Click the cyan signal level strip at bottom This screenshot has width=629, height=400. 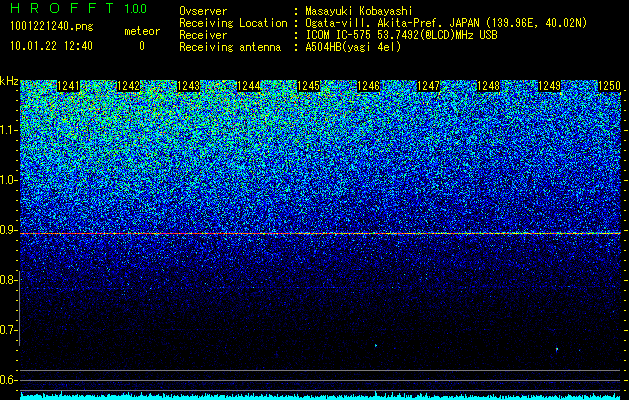[x=320, y=397]
